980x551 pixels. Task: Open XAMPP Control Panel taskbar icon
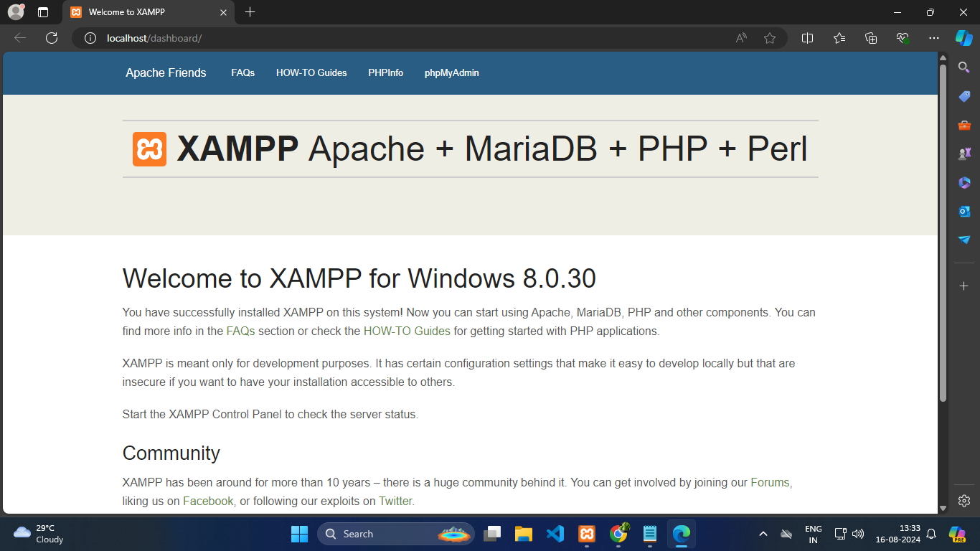point(587,534)
